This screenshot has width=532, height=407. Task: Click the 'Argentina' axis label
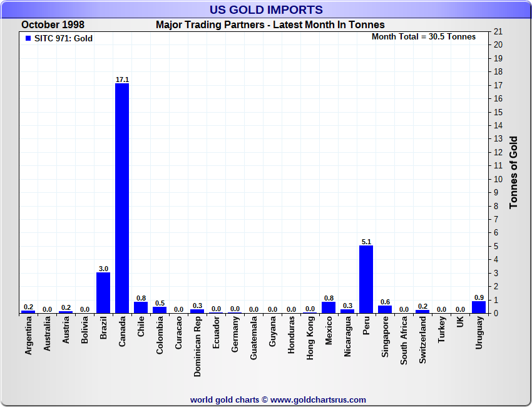(28, 336)
